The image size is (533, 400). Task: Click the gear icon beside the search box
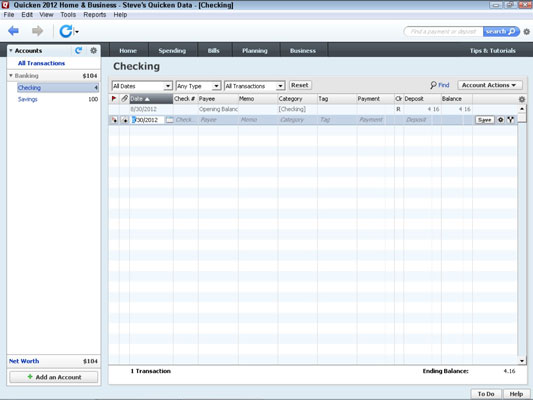click(527, 32)
